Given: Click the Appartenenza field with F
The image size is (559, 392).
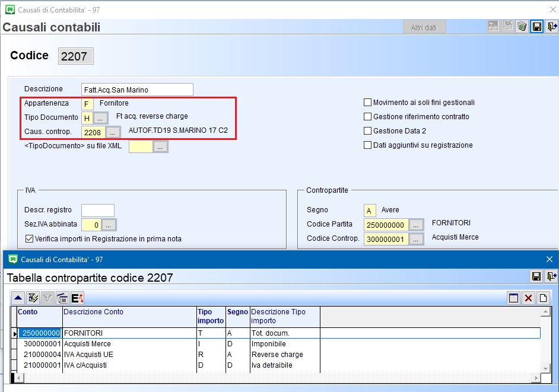Looking at the screenshot, I should point(87,104).
